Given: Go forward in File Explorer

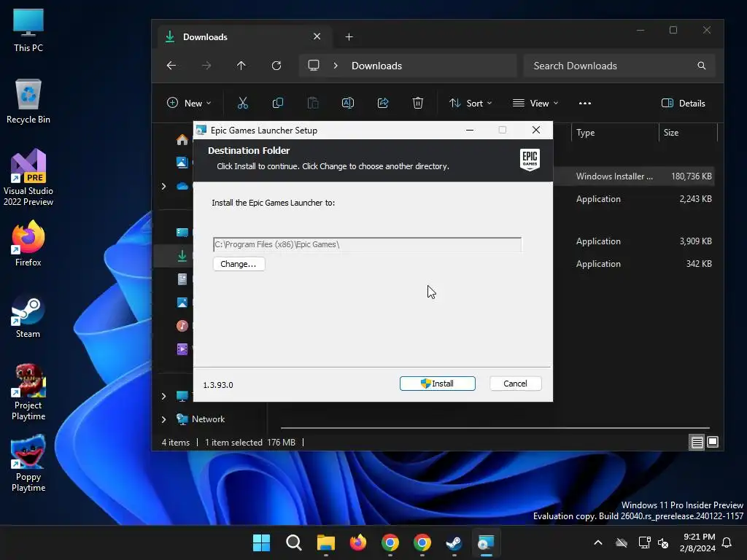Looking at the screenshot, I should click(x=206, y=66).
